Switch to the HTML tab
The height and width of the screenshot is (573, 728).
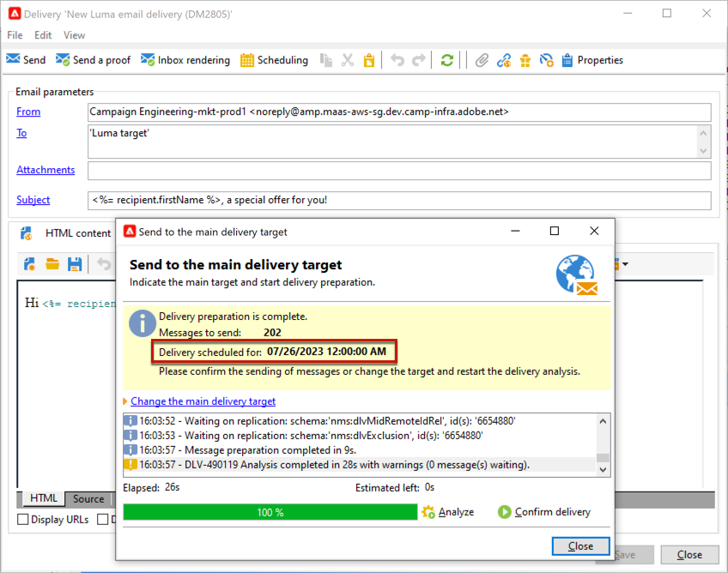(x=43, y=498)
